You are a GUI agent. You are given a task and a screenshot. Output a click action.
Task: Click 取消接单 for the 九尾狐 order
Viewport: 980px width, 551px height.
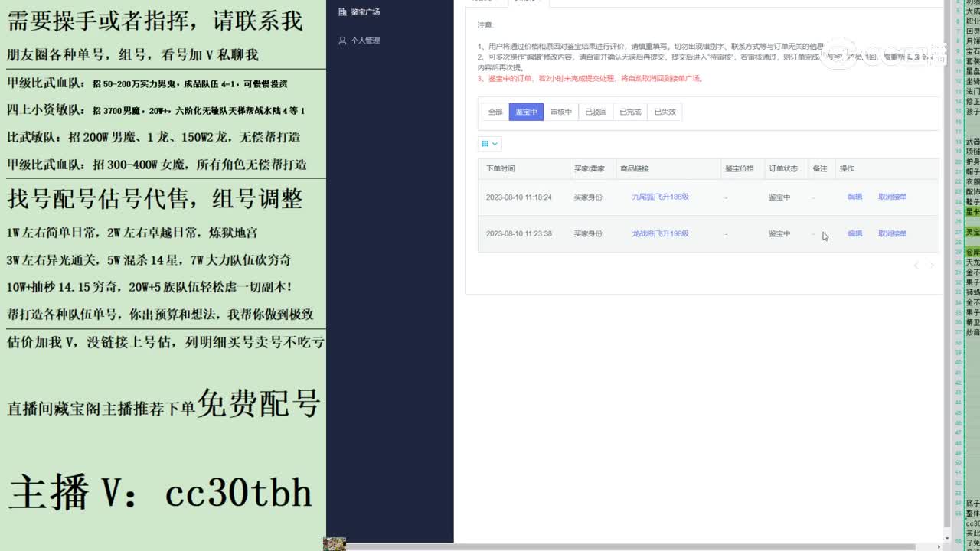point(892,197)
